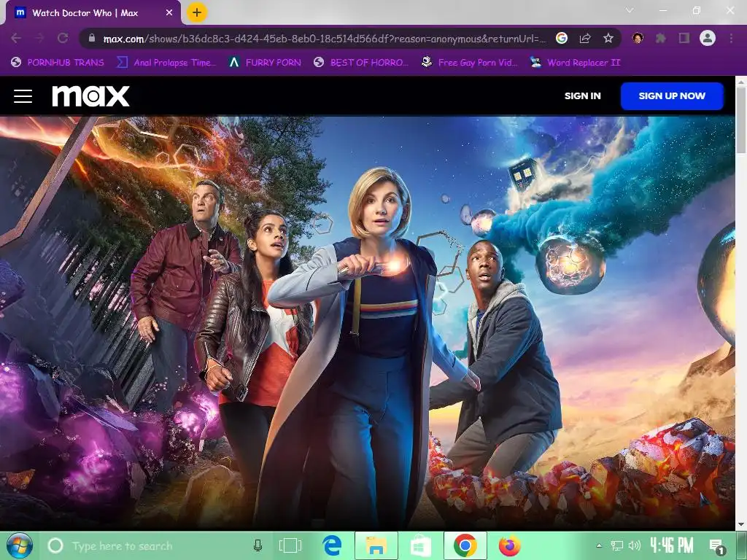This screenshot has width=747, height=560.
Task: Open File Explorer from taskbar
Action: point(376,545)
